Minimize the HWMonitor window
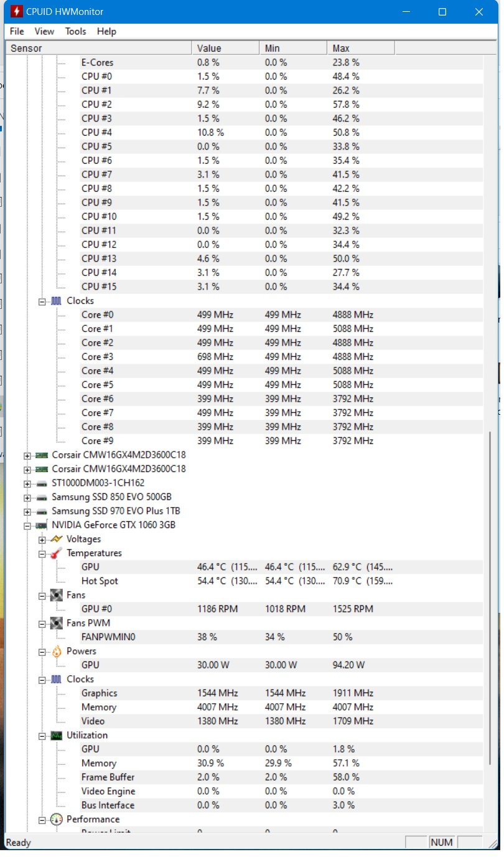 click(406, 12)
